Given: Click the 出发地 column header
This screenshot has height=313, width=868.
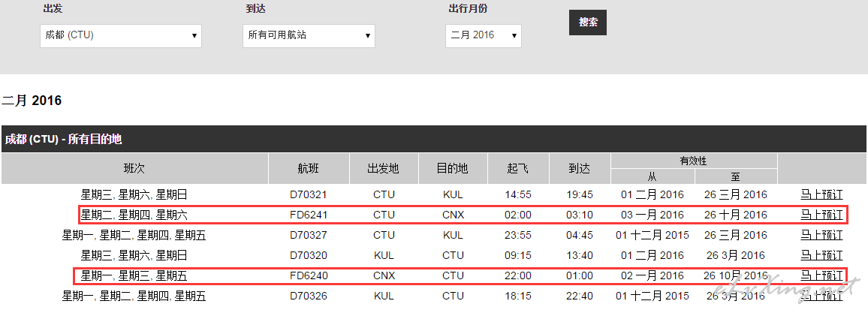Looking at the screenshot, I should tap(383, 169).
